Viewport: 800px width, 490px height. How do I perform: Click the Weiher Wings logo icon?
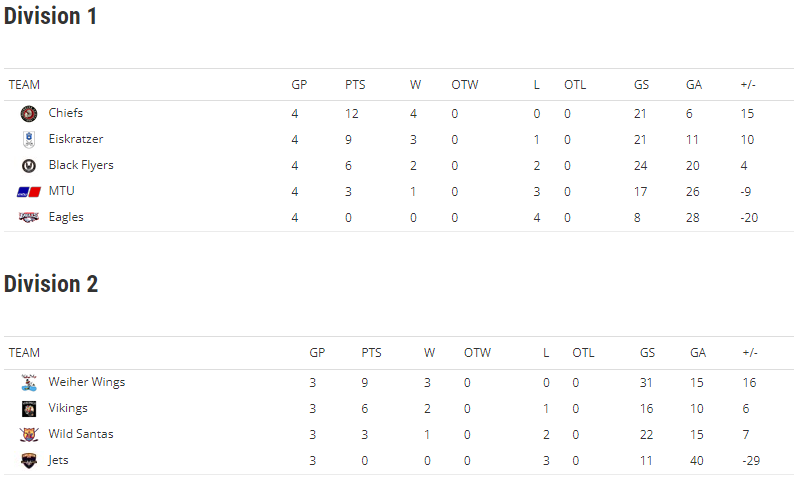coord(29,383)
